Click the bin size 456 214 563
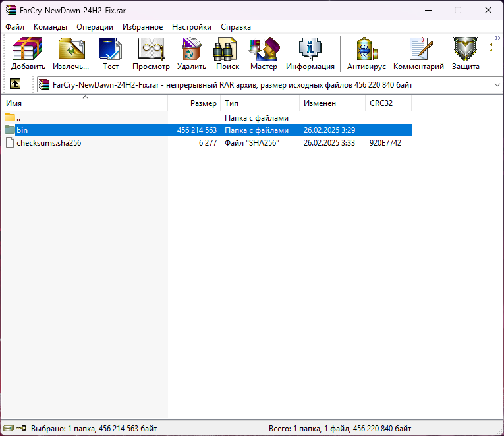Image resolution: width=504 pixels, height=436 pixels. [197, 130]
